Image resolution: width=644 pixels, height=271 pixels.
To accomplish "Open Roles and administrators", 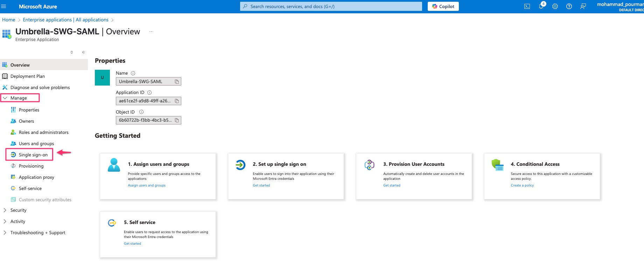I will (x=44, y=132).
